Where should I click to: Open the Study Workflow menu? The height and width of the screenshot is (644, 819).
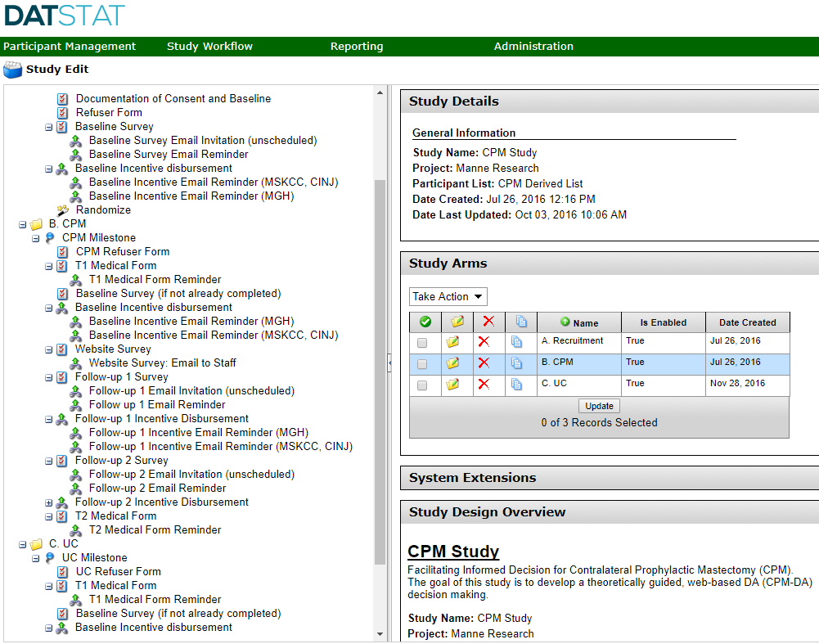209,47
